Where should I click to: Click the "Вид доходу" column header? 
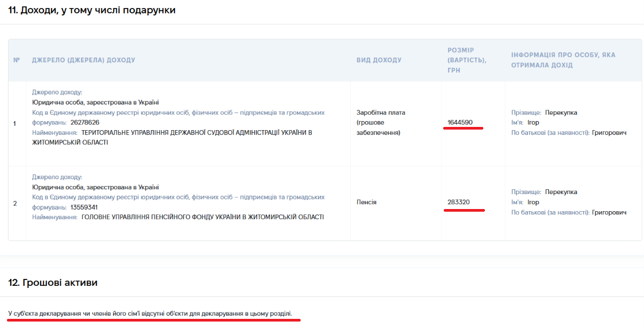click(379, 60)
